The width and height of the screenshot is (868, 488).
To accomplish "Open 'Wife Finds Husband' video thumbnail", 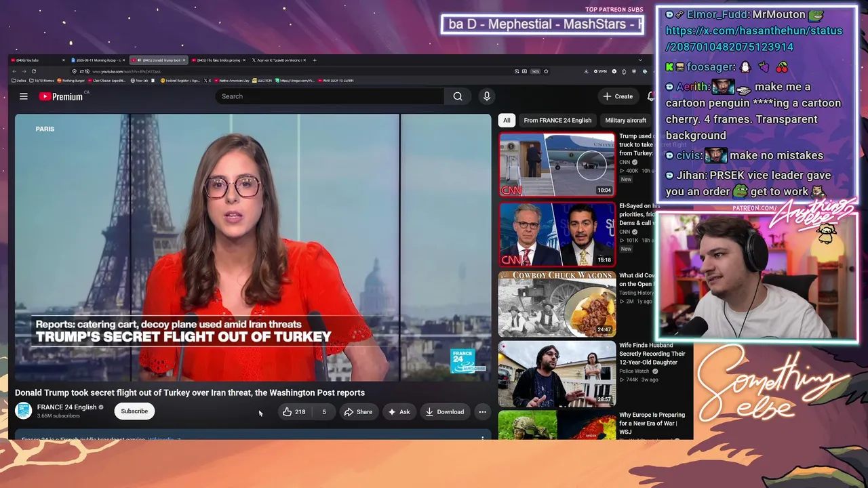I will pos(557,374).
